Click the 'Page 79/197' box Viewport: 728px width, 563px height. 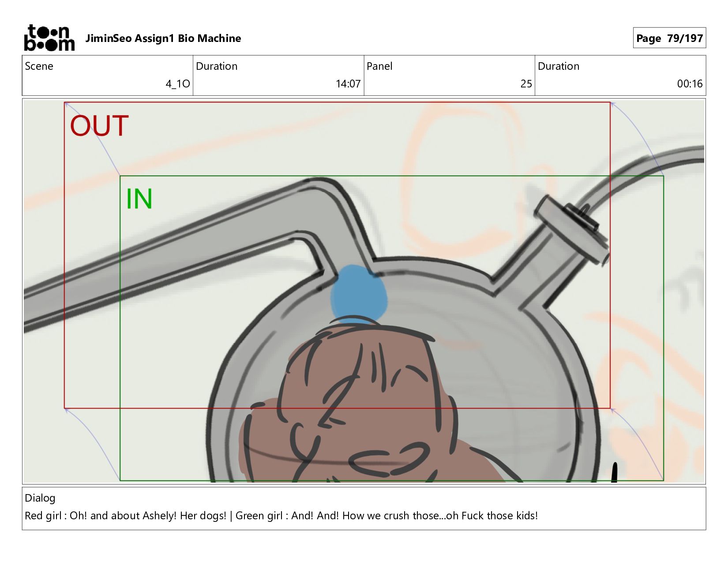(x=669, y=38)
